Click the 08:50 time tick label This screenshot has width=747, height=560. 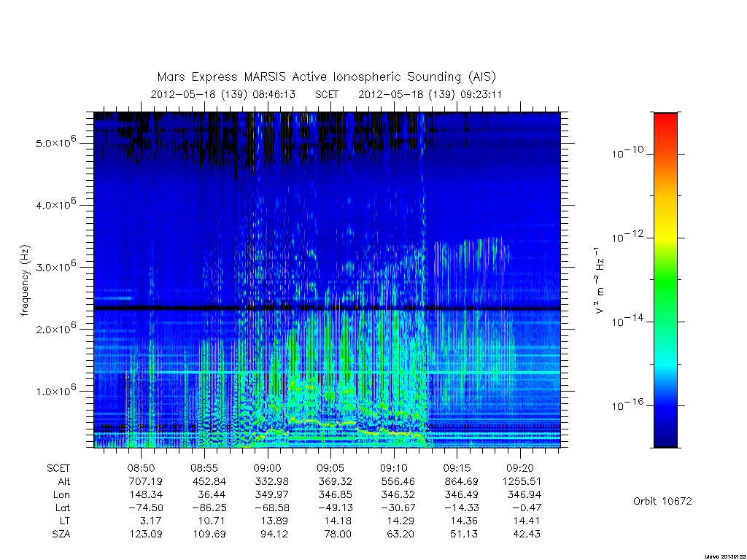point(141,469)
